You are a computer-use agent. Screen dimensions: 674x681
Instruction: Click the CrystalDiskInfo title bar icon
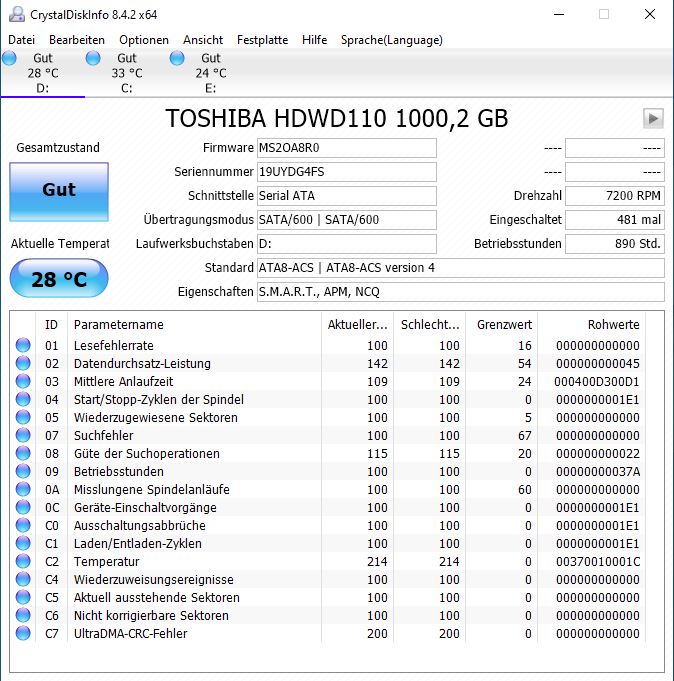pyautogui.click(x=17, y=14)
